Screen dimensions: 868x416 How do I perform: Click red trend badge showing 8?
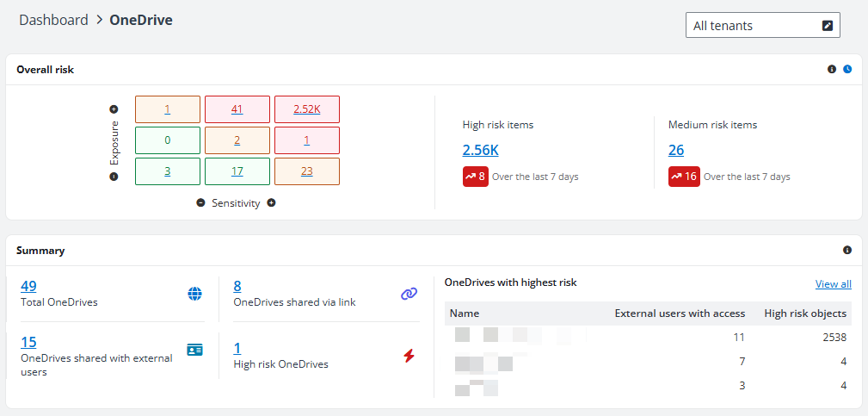tap(476, 177)
